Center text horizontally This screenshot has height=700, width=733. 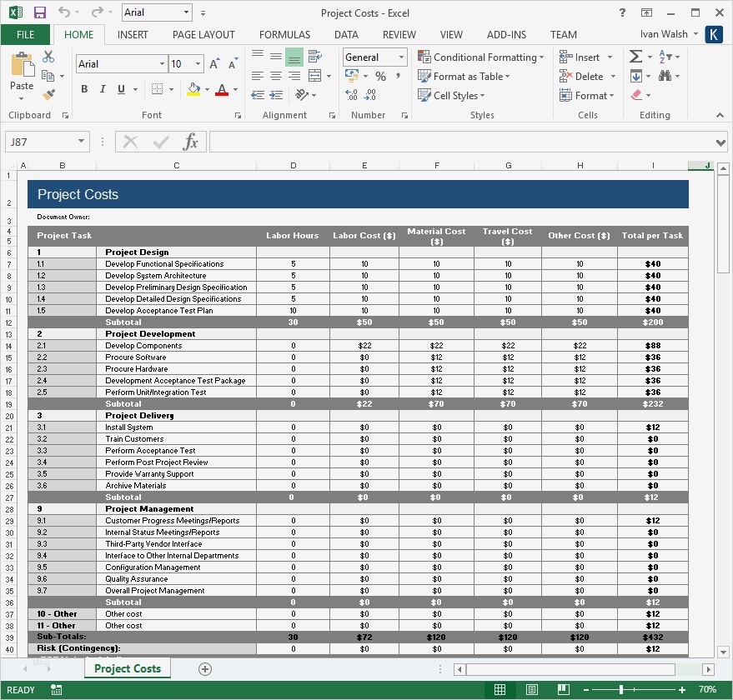276,76
